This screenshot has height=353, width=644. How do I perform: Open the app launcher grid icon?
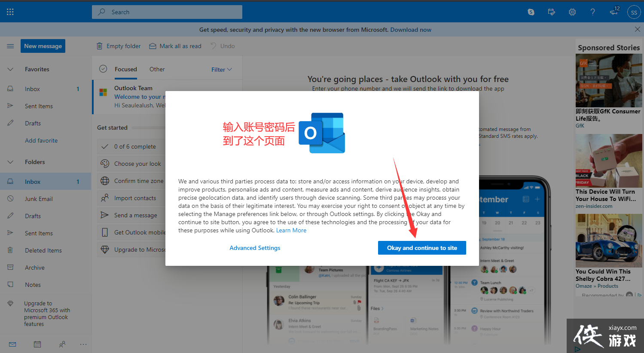pyautogui.click(x=10, y=12)
